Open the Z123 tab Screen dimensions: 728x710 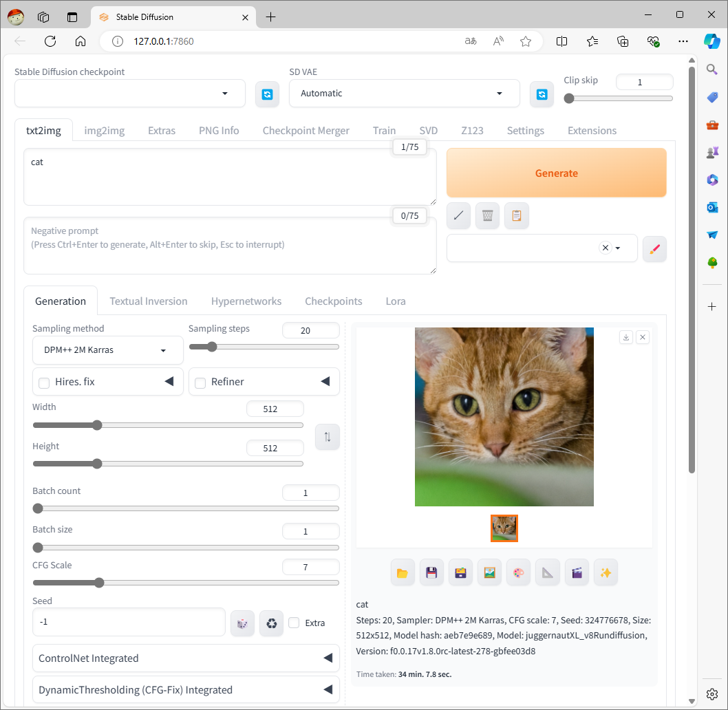(472, 131)
